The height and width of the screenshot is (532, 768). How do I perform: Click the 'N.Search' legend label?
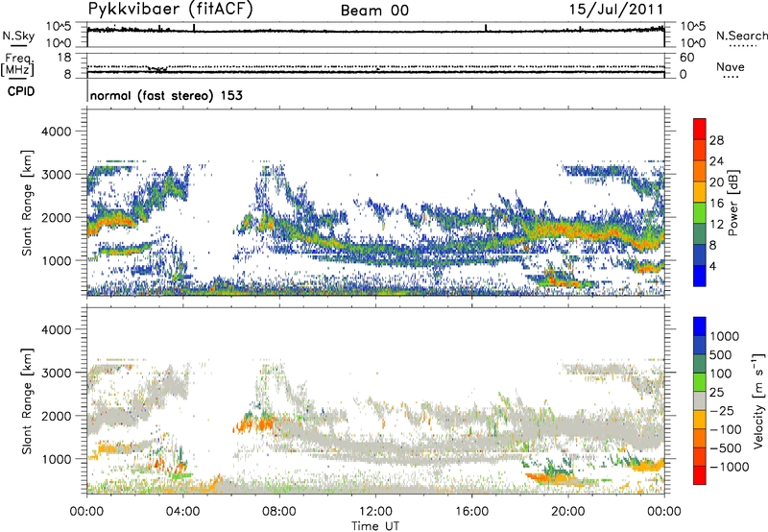point(741,36)
